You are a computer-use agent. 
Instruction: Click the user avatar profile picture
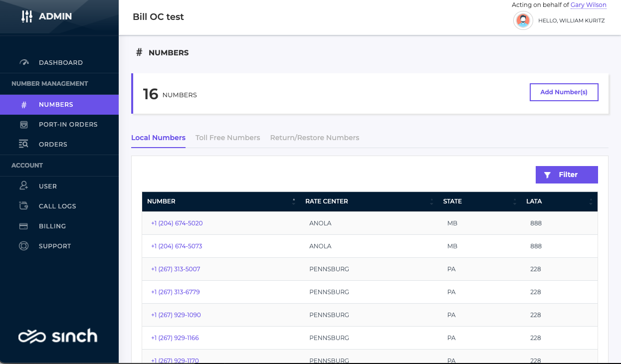coord(523,20)
